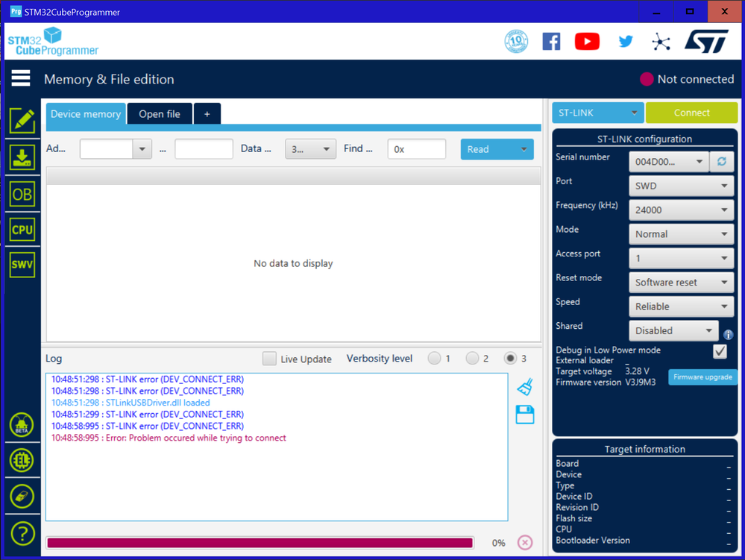Screen dimensions: 745x560
Task: Click the Revision ID label
Action: tap(577, 507)
